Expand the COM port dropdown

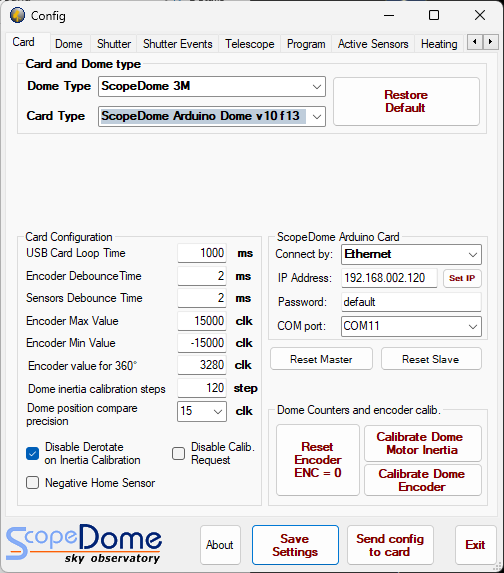pyautogui.click(x=412, y=326)
